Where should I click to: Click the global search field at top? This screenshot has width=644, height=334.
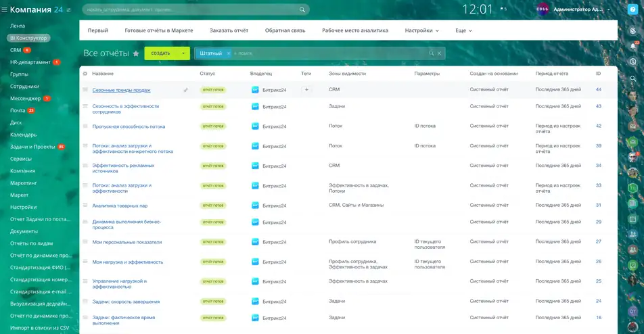click(195, 9)
